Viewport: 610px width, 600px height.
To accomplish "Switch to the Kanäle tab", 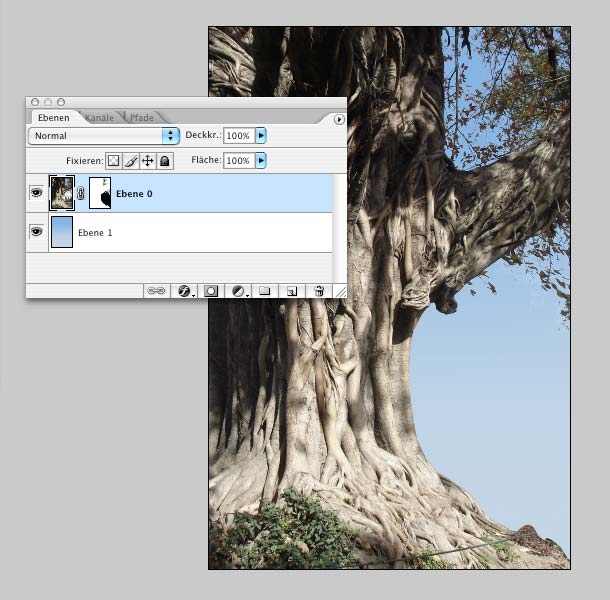I will [x=100, y=118].
